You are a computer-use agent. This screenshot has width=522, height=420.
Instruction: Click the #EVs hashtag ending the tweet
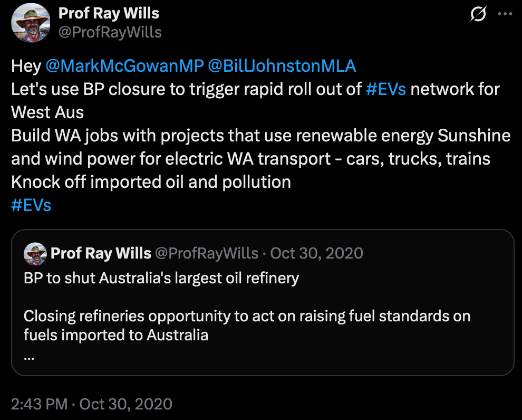click(31, 205)
